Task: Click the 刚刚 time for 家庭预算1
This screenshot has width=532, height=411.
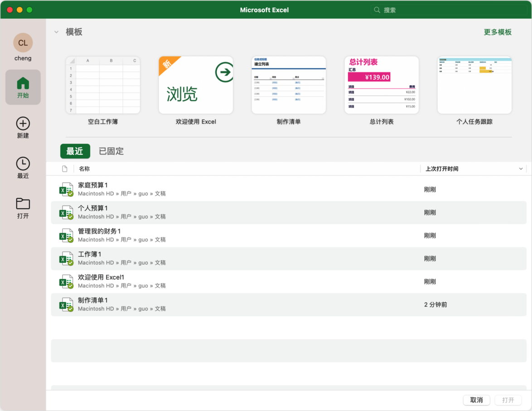Action: pyautogui.click(x=430, y=189)
